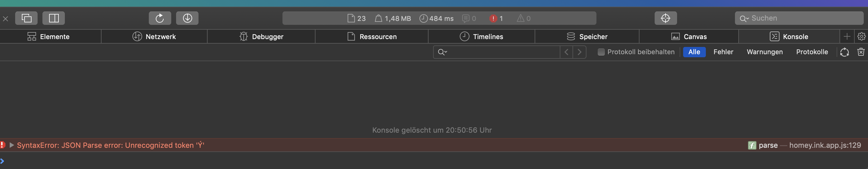Add a new tab with plus icon
868x169 pixels.
tap(847, 36)
